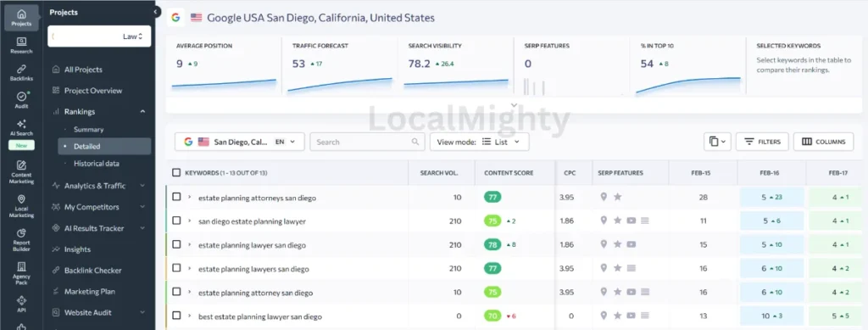Viewport: 868px width, 330px height.
Task: Expand the Analytics & Traffic section
Action: pos(142,186)
